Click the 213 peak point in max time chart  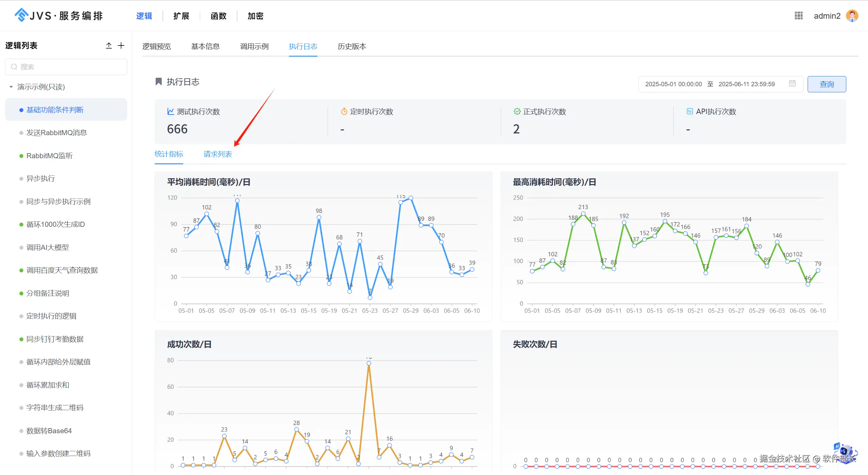click(583, 214)
